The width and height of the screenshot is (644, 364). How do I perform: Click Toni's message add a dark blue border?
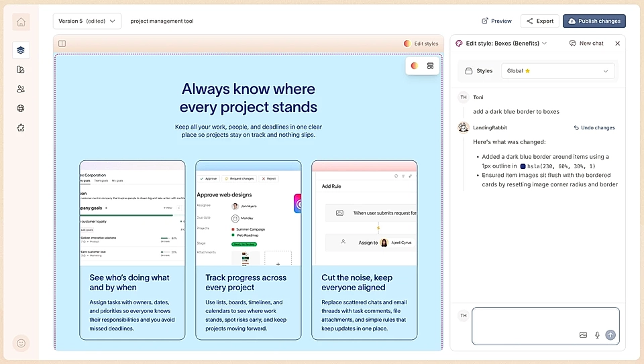pos(516,112)
